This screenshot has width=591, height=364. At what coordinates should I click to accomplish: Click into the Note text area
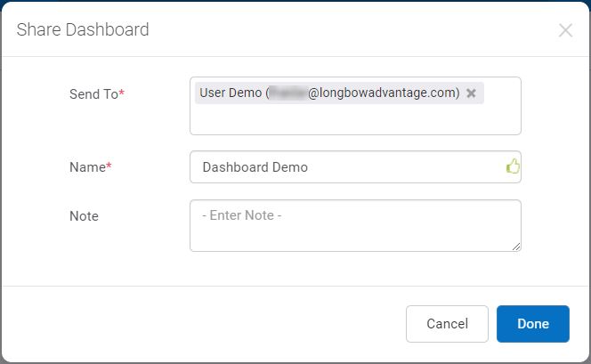(x=355, y=230)
